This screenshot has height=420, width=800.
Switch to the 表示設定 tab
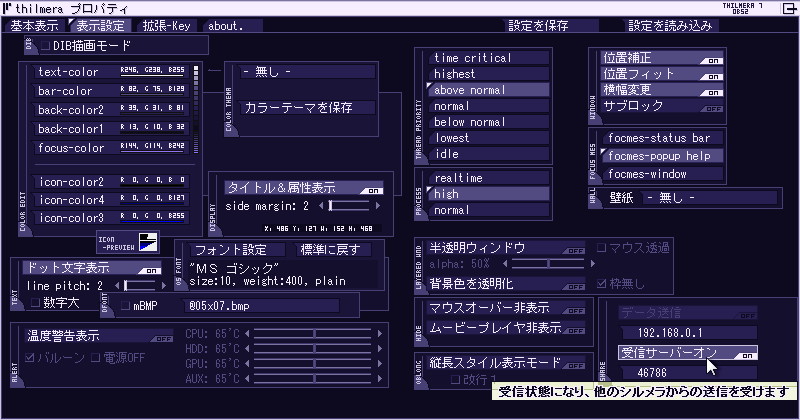(x=100, y=26)
